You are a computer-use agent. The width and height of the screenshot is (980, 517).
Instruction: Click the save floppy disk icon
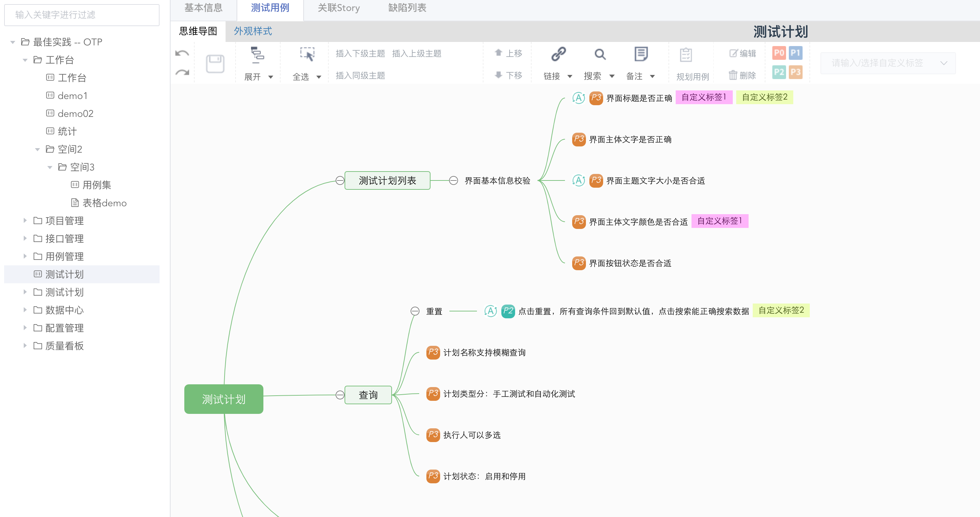click(x=215, y=64)
